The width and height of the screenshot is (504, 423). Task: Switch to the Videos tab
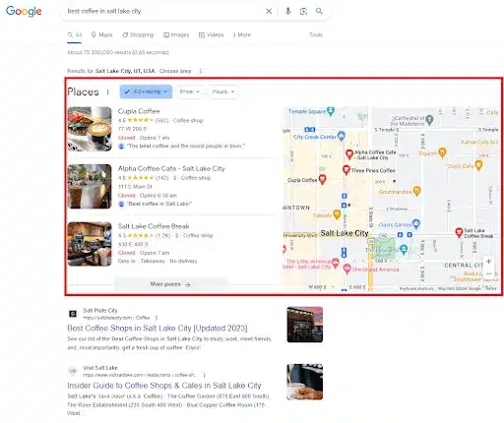(x=212, y=34)
